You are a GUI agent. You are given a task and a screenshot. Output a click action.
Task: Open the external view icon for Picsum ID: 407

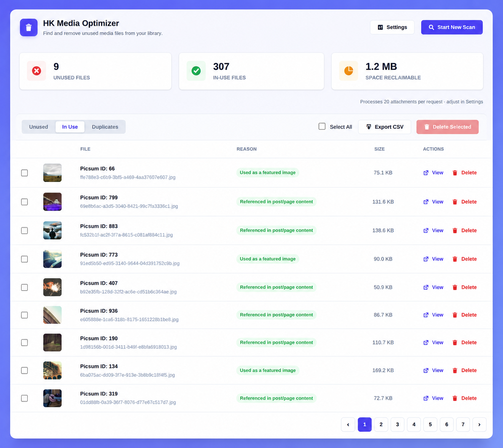pos(426,287)
